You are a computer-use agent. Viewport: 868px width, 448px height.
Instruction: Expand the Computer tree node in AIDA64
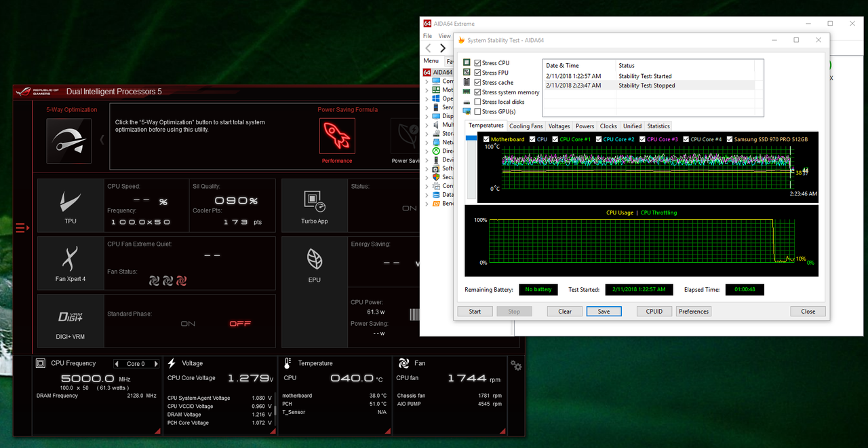click(427, 81)
